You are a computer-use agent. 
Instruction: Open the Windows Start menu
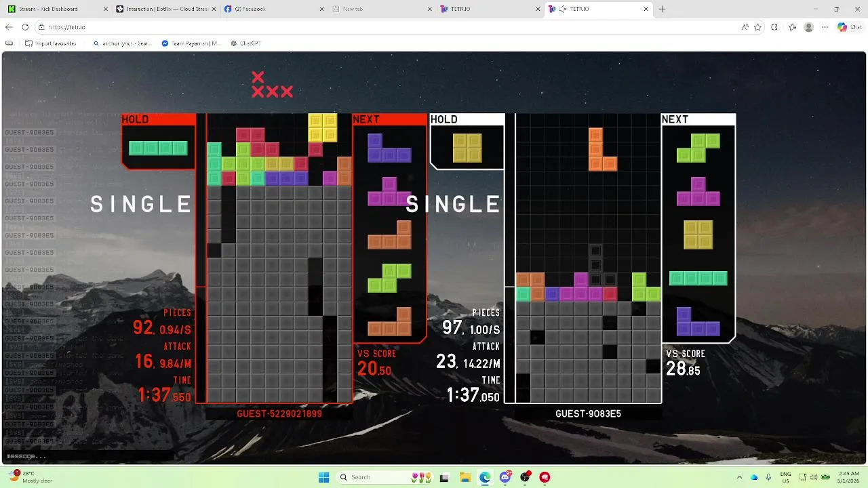pos(323,477)
